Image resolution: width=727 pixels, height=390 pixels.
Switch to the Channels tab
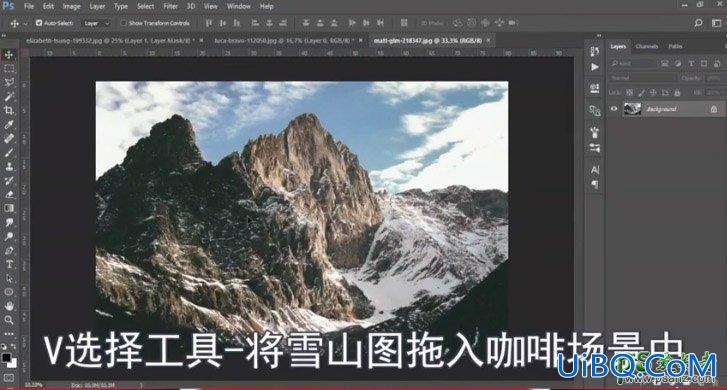click(x=646, y=46)
